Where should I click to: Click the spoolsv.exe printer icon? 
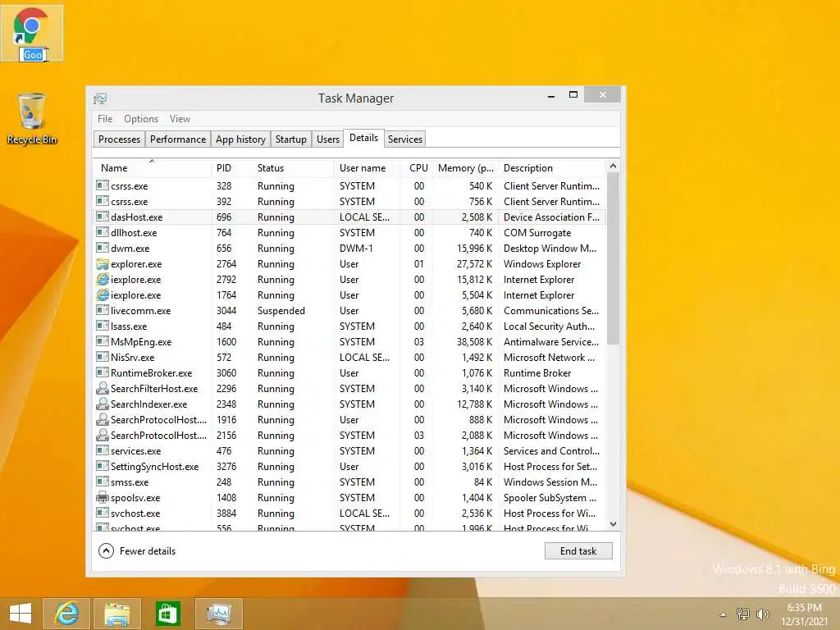103,498
